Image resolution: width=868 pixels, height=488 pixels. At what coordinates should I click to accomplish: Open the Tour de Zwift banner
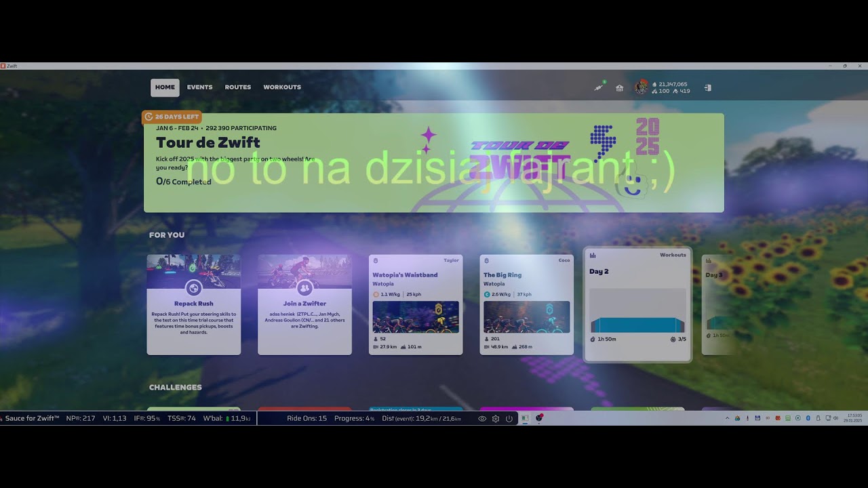click(434, 163)
